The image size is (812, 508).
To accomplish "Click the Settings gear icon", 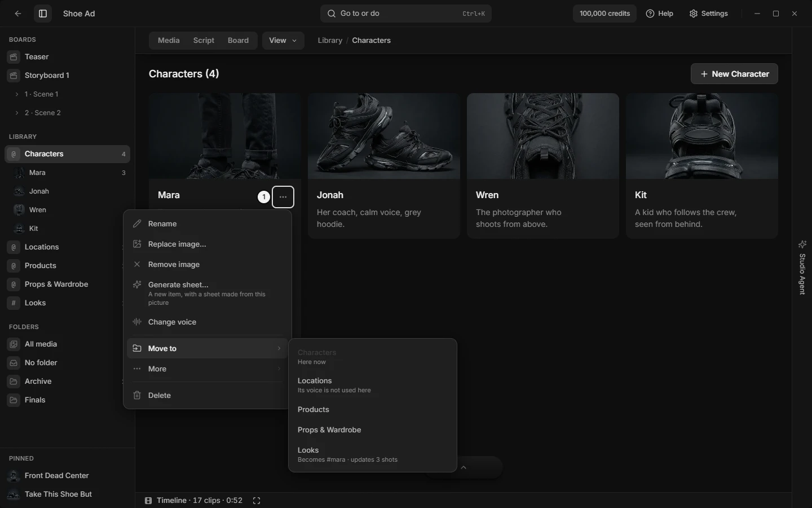I will (694, 14).
